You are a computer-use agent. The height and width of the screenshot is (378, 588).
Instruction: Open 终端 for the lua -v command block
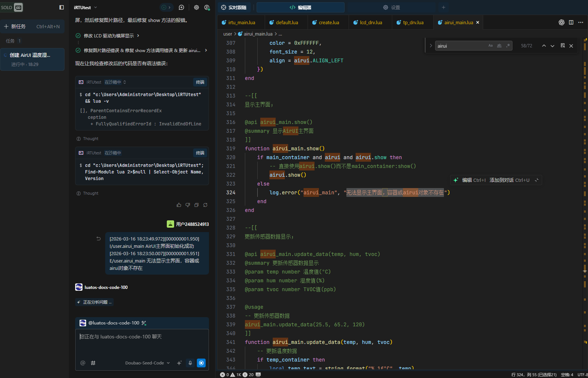[200, 82]
